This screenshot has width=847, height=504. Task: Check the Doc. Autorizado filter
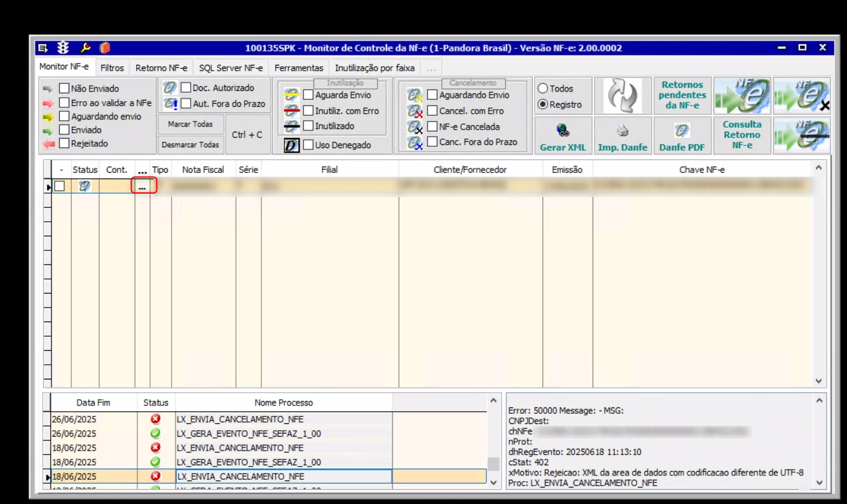click(x=186, y=88)
